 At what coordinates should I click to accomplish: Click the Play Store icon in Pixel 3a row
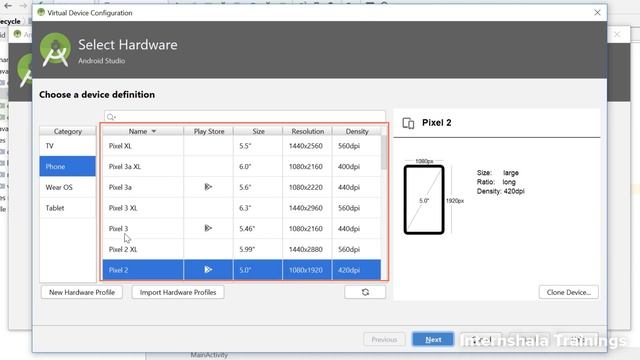(x=208, y=187)
